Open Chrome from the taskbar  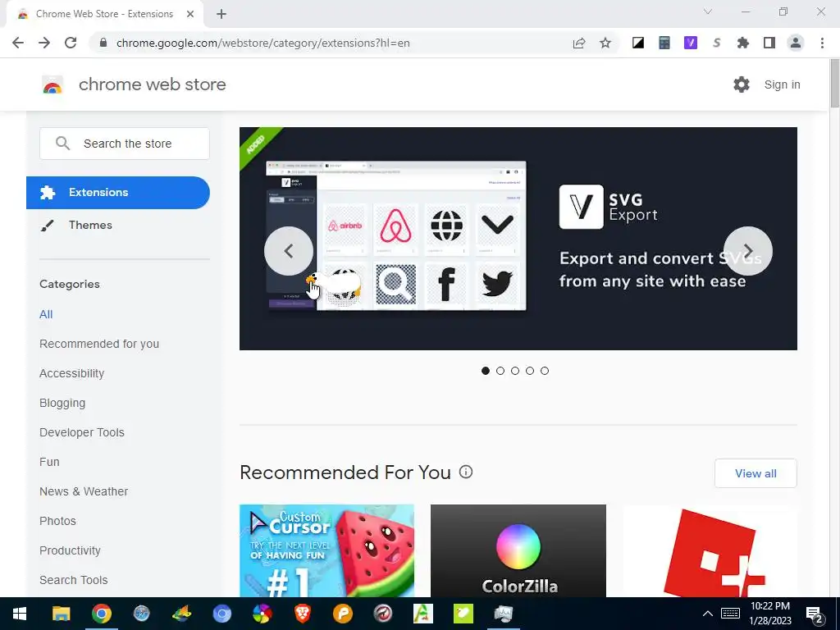click(x=101, y=614)
